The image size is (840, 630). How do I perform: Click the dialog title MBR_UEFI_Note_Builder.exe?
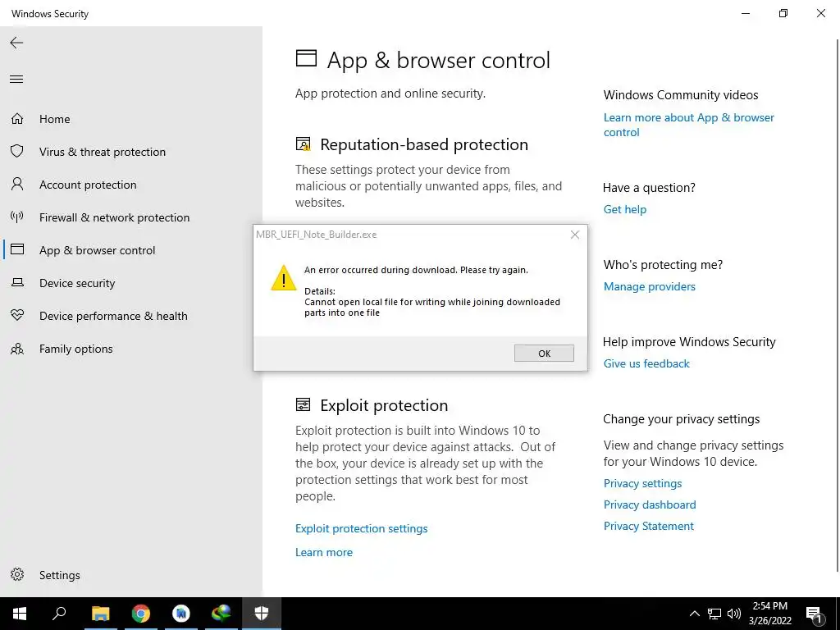316,235
